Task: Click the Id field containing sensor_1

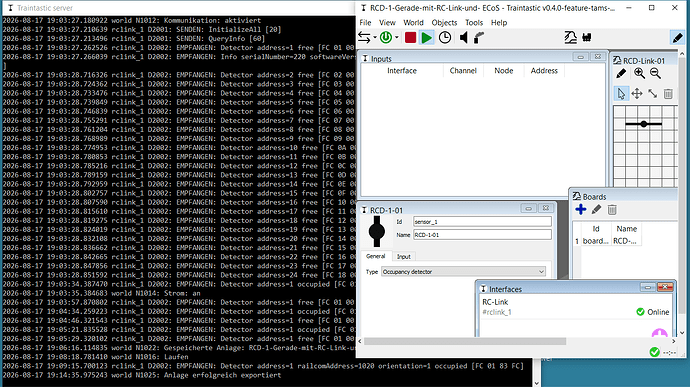Action: 482,221
